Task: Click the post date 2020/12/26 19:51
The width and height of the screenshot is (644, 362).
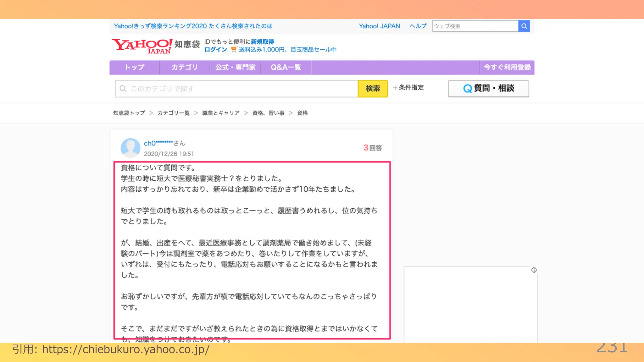Action: pos(169,154)
